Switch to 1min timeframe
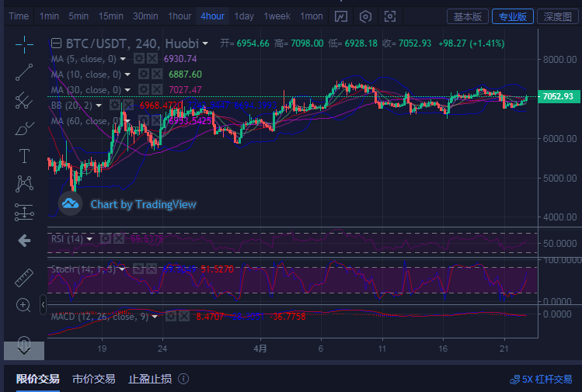This screenshot has height=392, width=582. point(50,16)
